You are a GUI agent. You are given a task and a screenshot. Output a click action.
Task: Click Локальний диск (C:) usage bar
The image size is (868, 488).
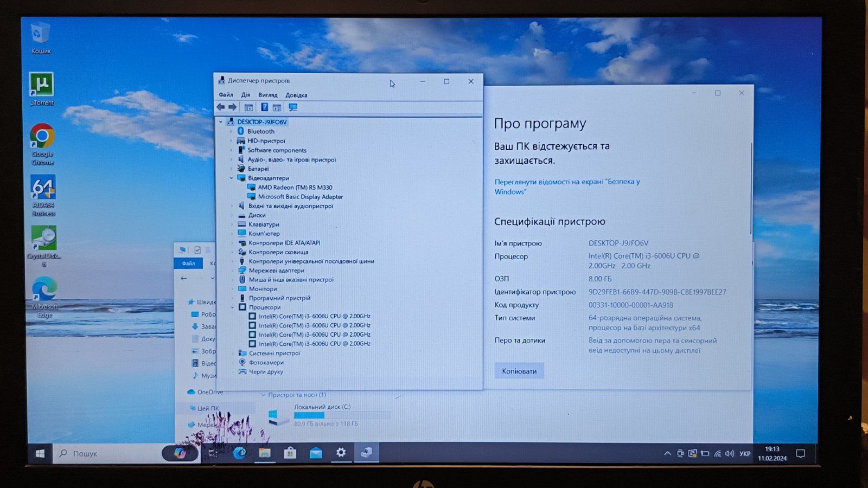tap(342, 415)
